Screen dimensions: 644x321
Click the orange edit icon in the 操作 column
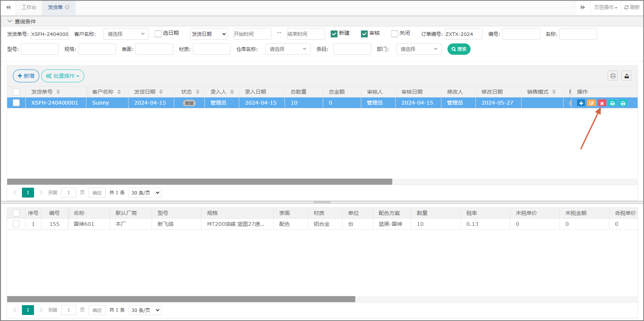pyautogui.click(x=591, y=103)
